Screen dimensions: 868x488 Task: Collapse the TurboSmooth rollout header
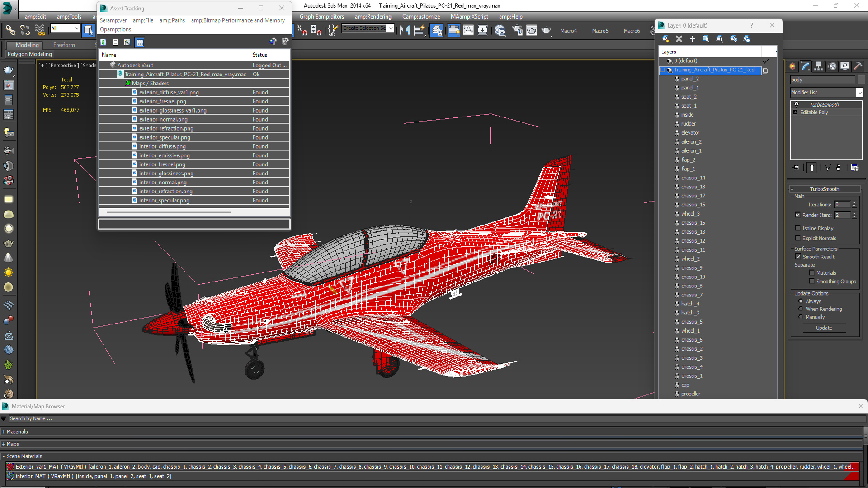click(824, 189)
